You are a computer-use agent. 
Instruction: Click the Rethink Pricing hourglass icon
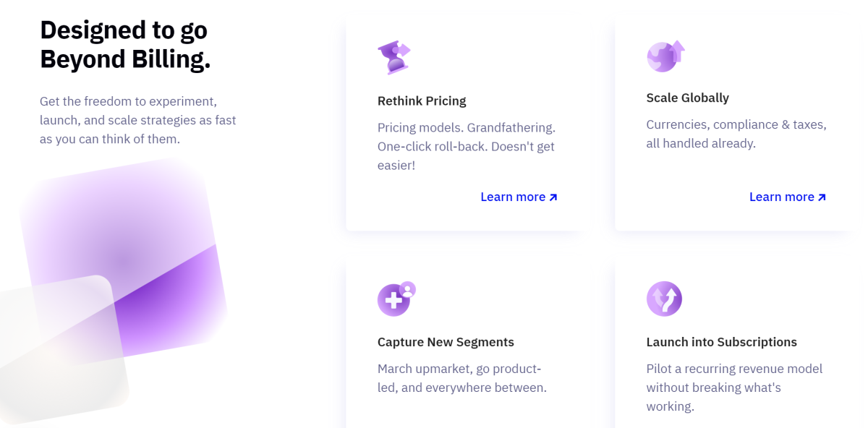pos(394,57)
